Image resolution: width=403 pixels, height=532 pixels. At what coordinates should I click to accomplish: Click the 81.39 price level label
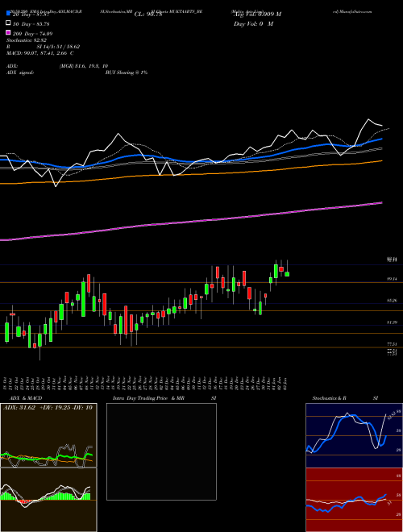392,322
